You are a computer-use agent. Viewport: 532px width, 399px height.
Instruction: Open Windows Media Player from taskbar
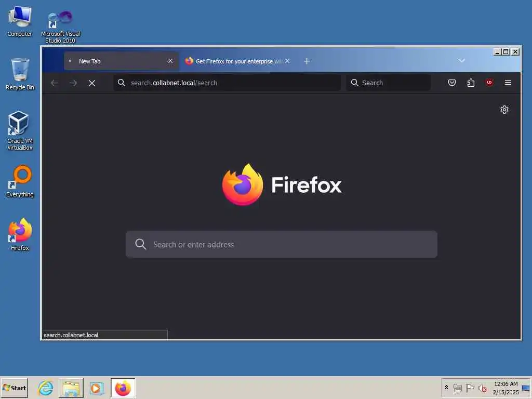pos(96,388)
